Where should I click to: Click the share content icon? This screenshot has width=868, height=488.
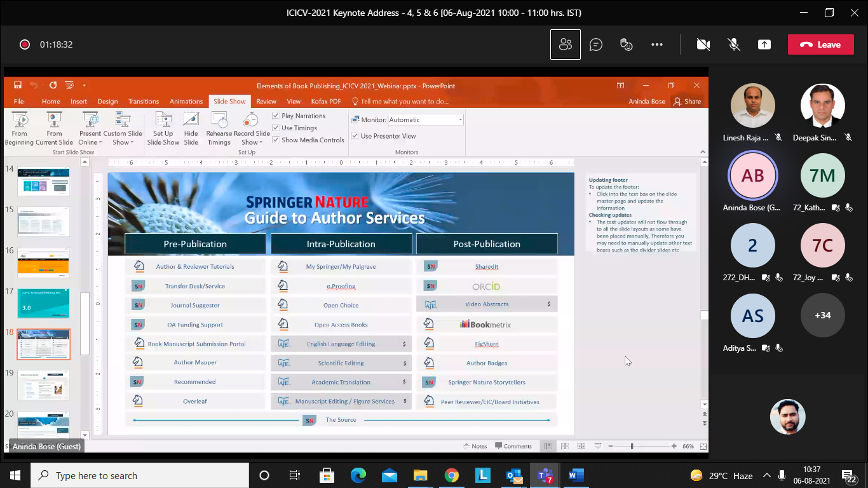click(764, 44)
